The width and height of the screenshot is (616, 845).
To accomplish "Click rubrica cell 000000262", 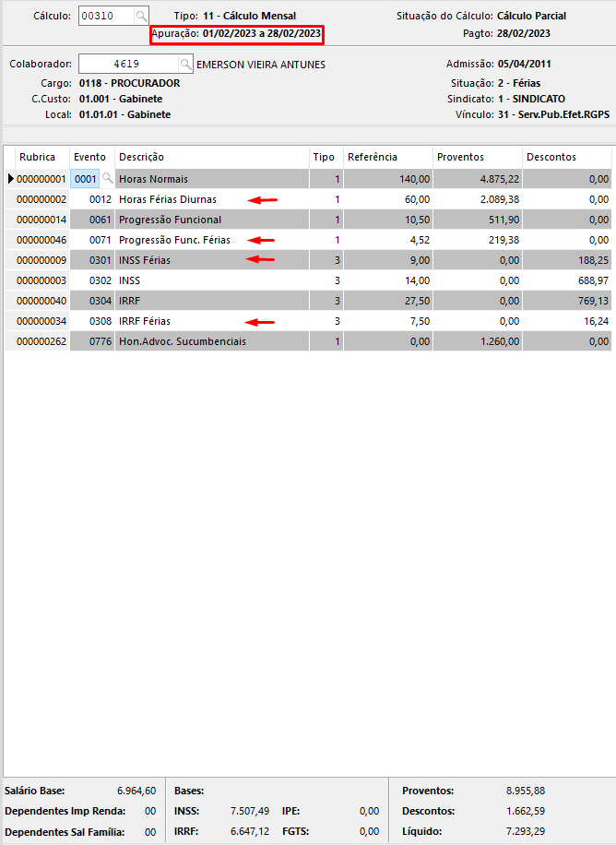I will coord(41,341).
